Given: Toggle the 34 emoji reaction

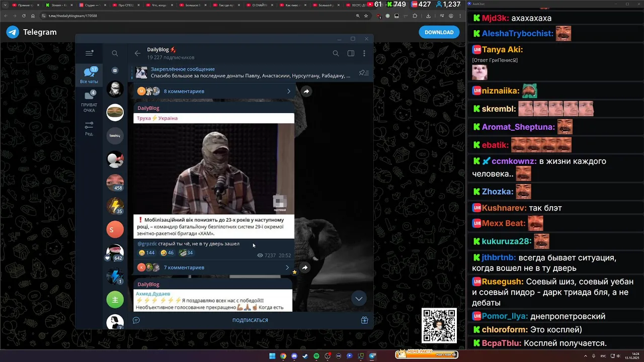Looking at the screenshot, I should coord(187,253).
